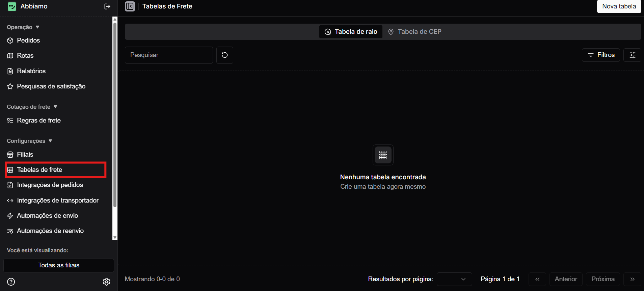Image resolution: width=644 pixels, height=291 pixels.
Task: Open the Filtros button
Action: (601, 55)
